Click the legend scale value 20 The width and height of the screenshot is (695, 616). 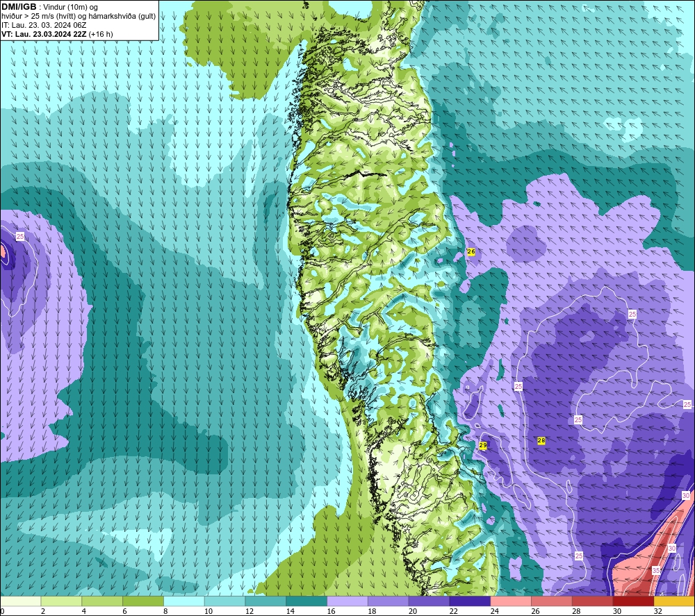pos(413,612)
